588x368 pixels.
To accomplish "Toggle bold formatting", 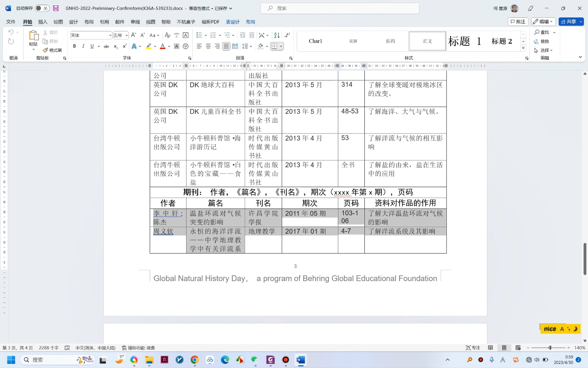I will click(x=74, y=46).
